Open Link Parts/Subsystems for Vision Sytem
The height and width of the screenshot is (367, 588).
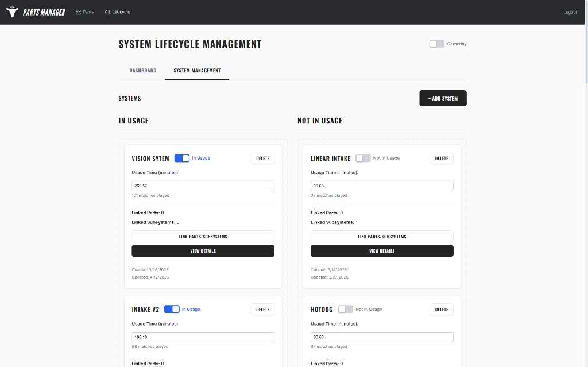click(203, 236)
